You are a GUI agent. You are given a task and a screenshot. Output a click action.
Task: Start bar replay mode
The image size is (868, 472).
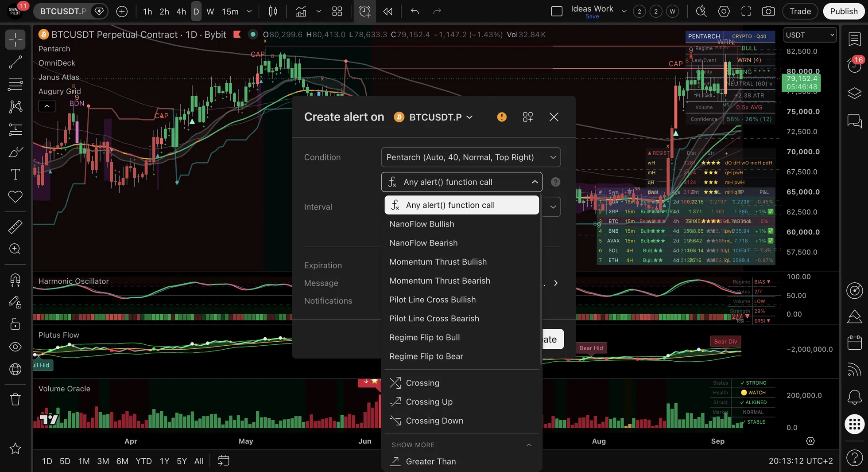pyautogui.click(x=388, y=12)
